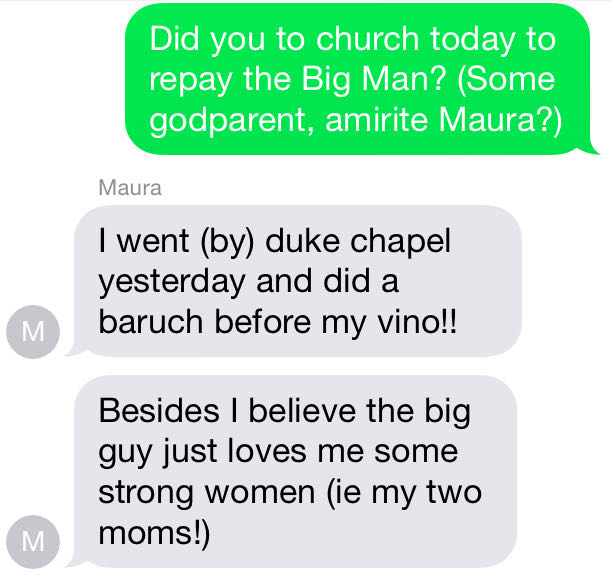Click the line "guy just loves me some"

[277, 452]
